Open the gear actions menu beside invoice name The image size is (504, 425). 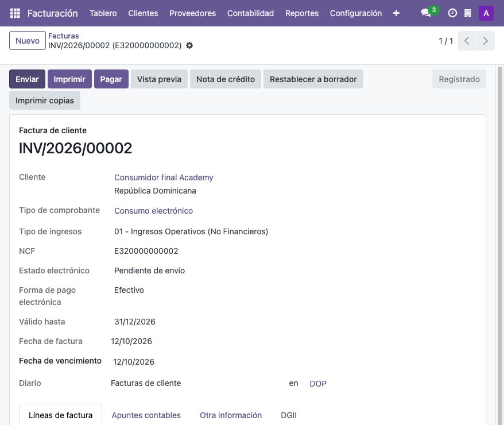click(x=189, y=45)
